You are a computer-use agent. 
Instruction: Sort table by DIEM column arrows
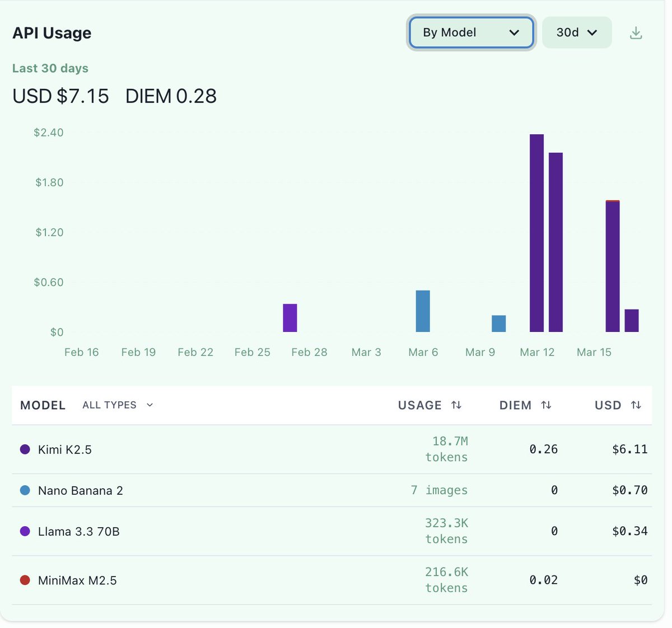pos(546,405)
